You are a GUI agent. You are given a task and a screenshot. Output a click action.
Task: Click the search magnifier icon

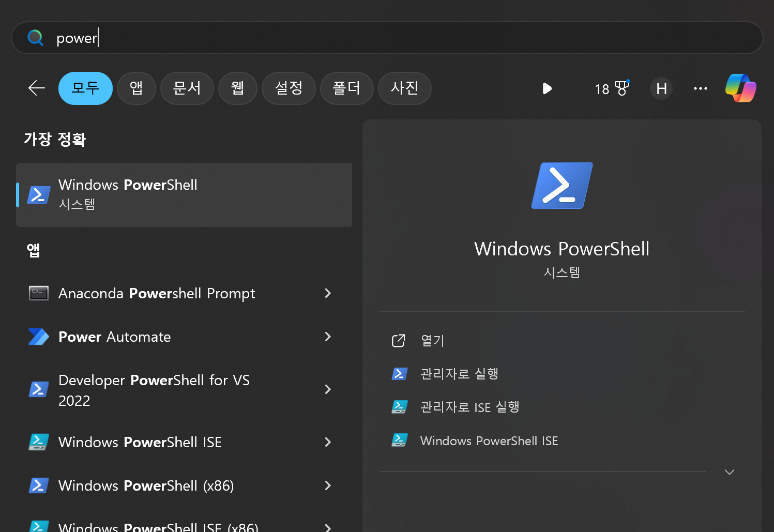click(x=35, y=38)
